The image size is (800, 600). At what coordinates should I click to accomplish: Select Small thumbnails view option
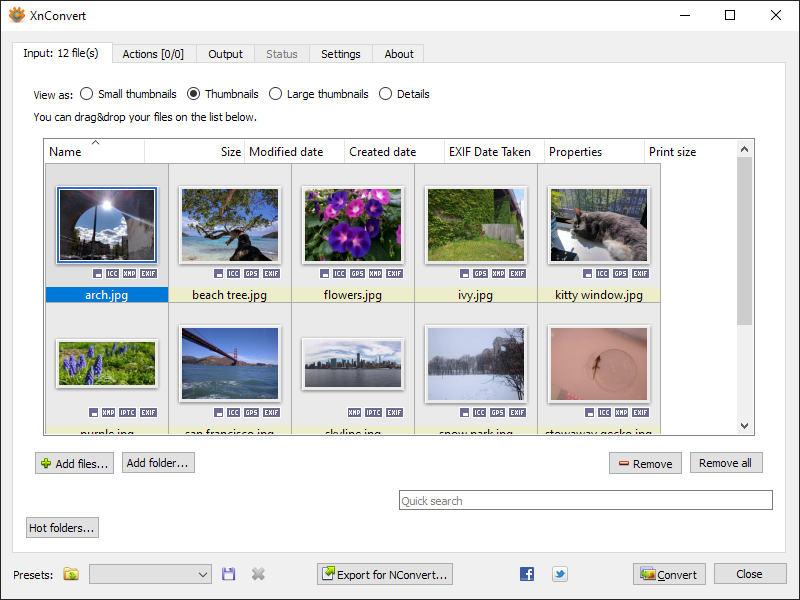[87, 94]
